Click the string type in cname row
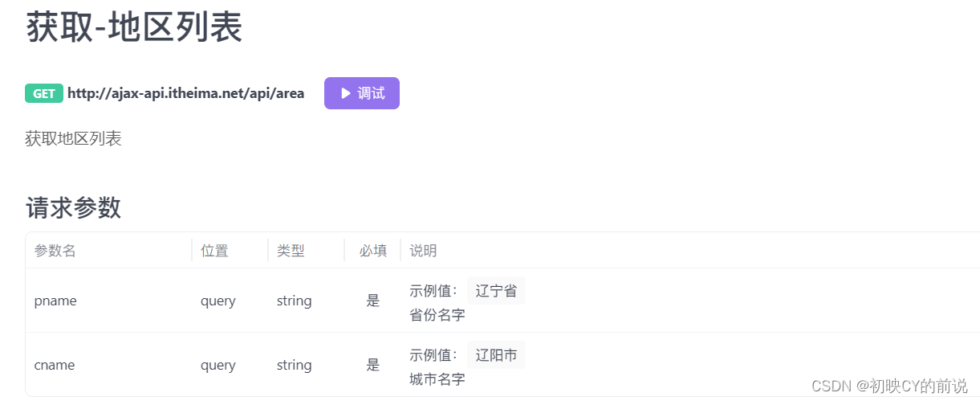The height and width of the screenshot is (401, 980). point(294,365)
